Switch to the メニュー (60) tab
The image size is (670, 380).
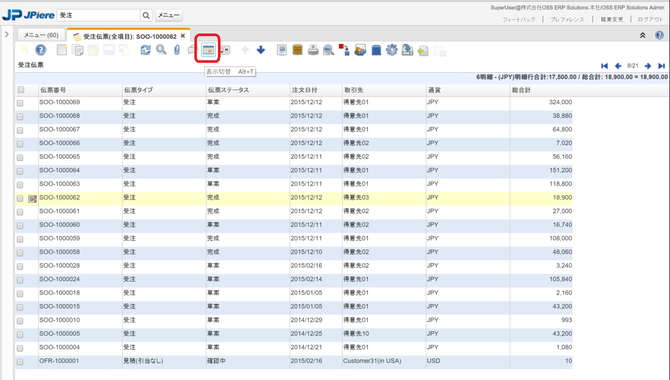[x=41, y=35]
